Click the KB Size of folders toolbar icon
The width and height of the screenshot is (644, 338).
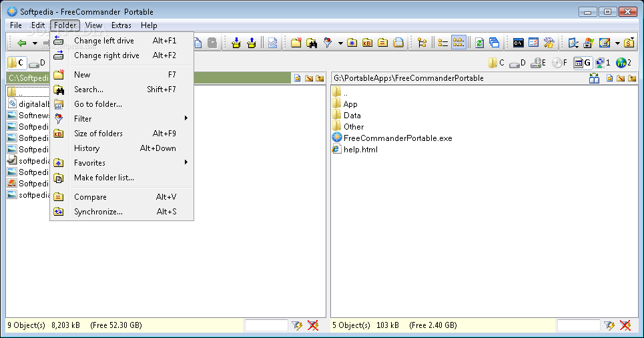pos(367,43)
